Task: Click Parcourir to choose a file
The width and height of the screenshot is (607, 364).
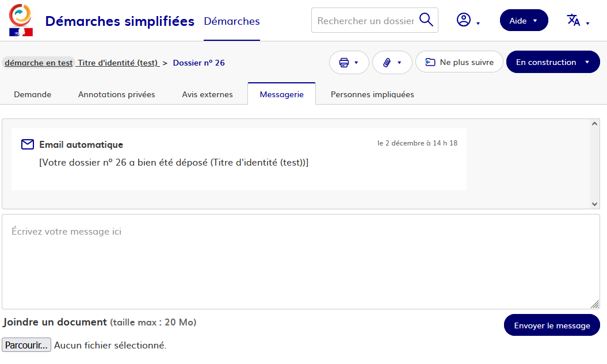Action: 26,345
